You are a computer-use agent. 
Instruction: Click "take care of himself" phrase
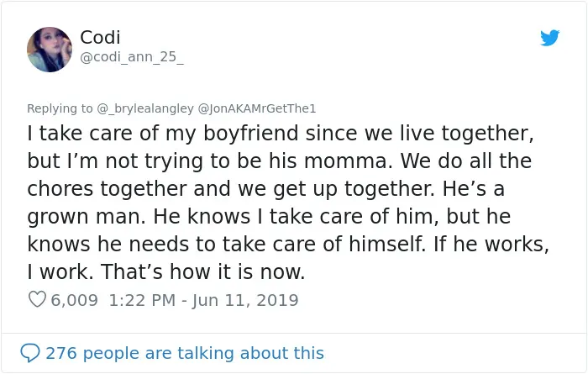323,244
